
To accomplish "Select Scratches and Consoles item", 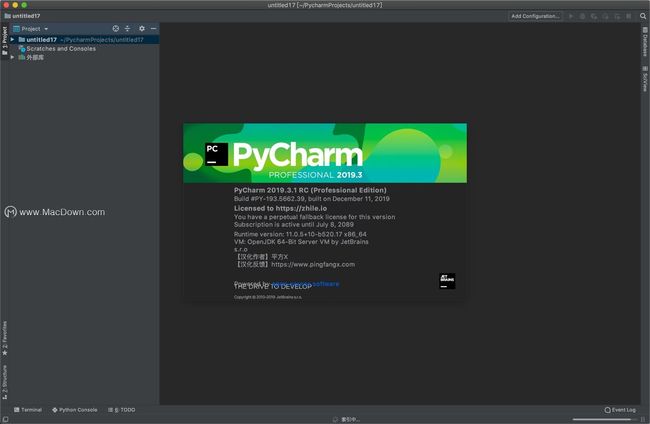I will pyautogui.click(x=57, y=48).
